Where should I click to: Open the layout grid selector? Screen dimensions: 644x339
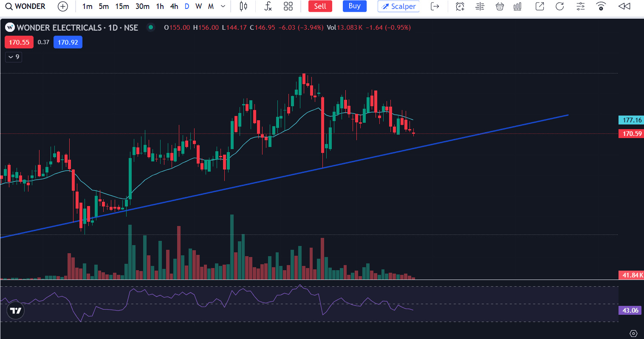point(288,6)
